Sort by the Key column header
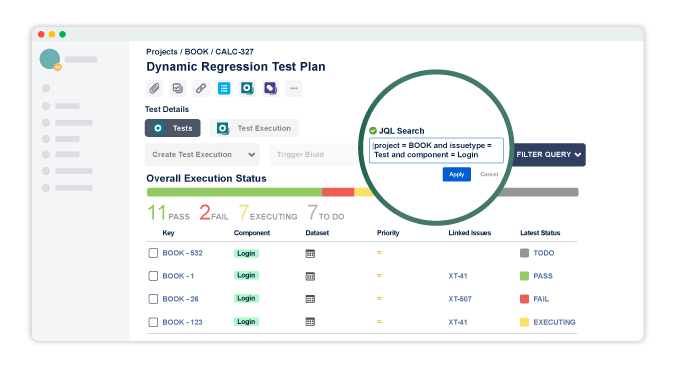This screenshot has width=675, height=369. pyautogui.click(x=168, y=233)
